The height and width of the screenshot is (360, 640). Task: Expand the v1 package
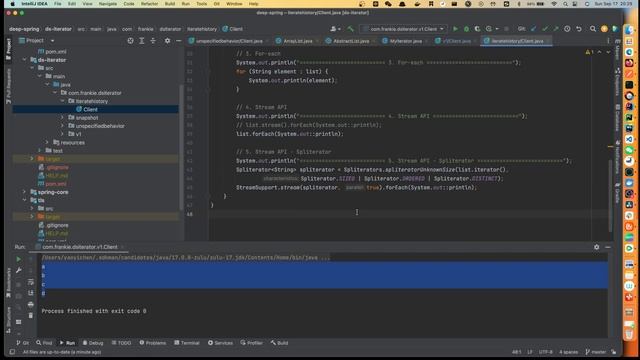click(x=62, y=134)
